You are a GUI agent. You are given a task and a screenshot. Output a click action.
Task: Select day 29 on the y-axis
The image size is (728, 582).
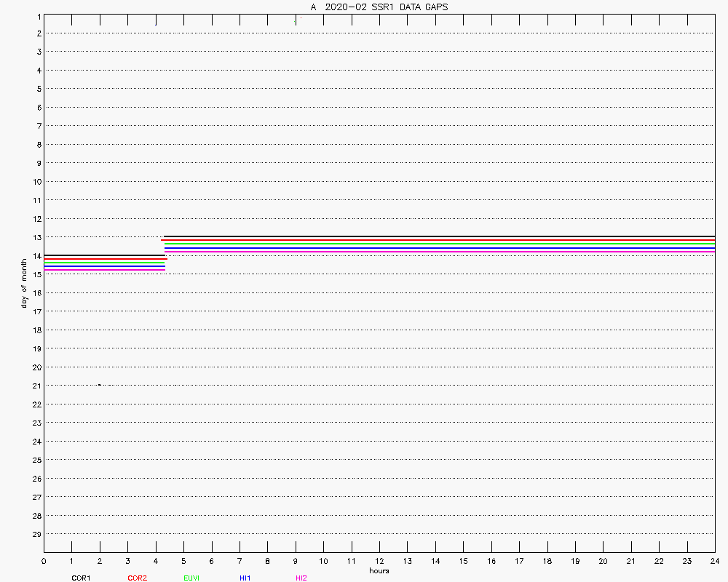point(36,534)
